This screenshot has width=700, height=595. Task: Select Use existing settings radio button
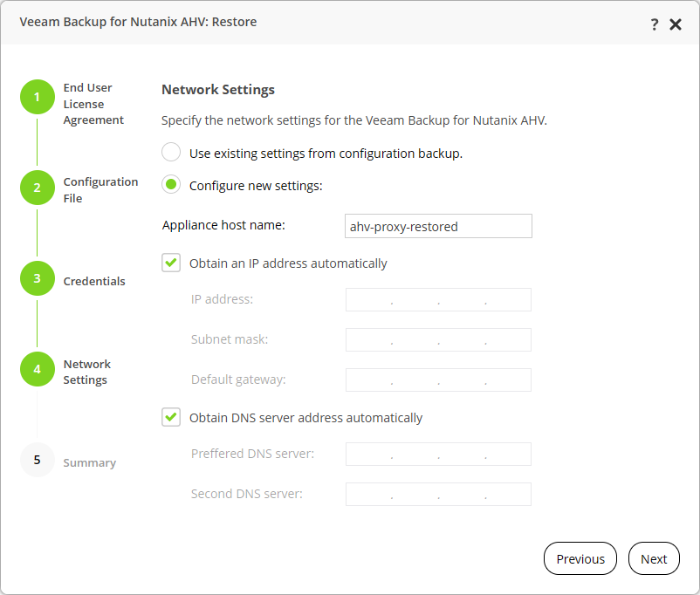click(171, 152)
